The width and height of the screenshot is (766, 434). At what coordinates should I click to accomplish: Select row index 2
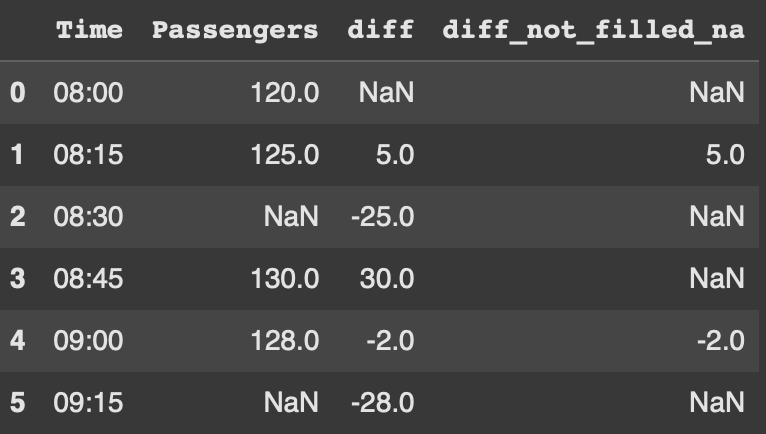pos(17,217)
